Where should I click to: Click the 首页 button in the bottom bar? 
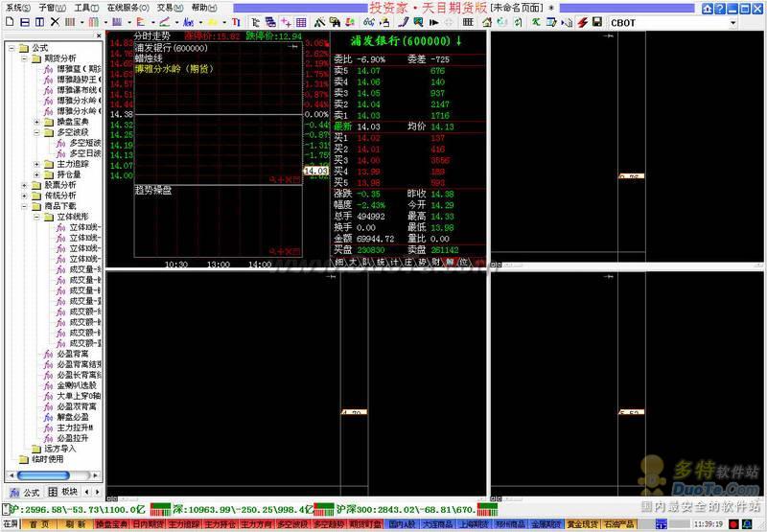(x=39, y=524)
